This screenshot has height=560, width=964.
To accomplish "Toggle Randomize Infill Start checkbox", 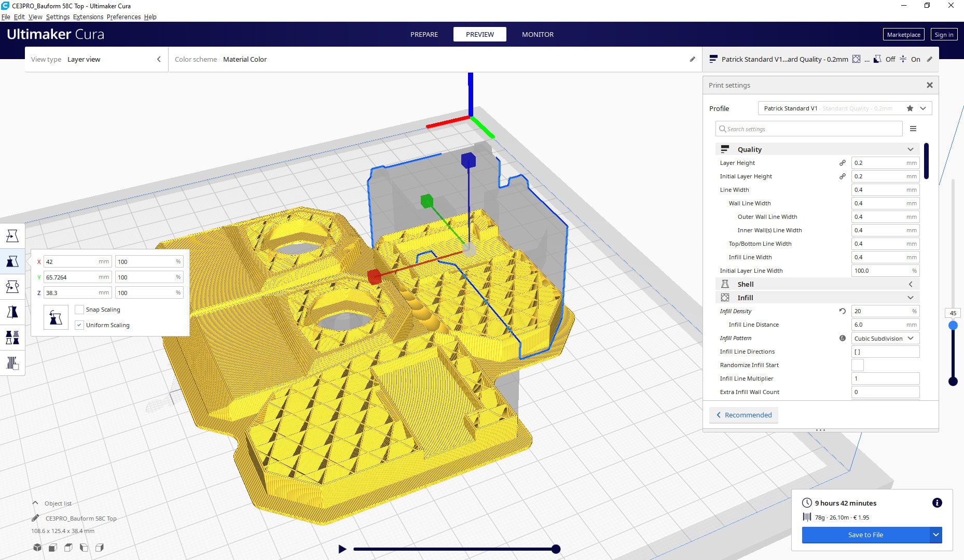I will [x=858, y=365].
